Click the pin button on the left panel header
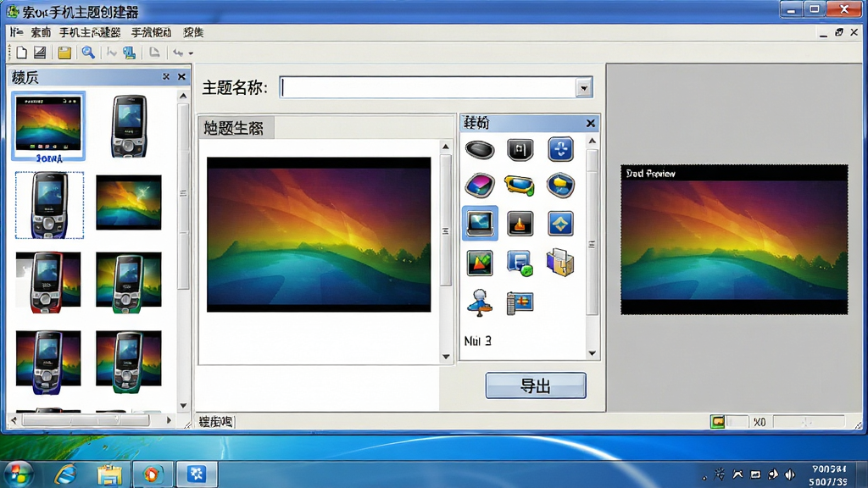This screenshot has height=488, width=868. (165, 77)
